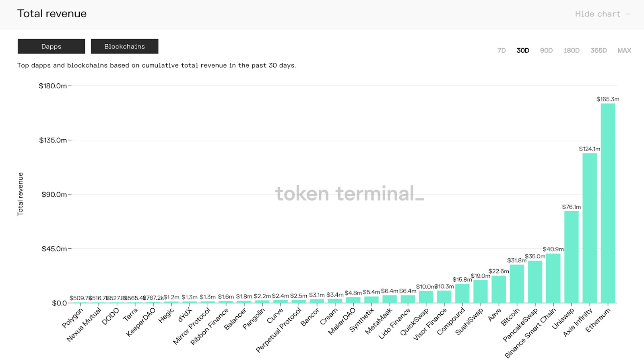Click the Nexus Mutual axis label
644x363 pixels.
pos(84,325)
